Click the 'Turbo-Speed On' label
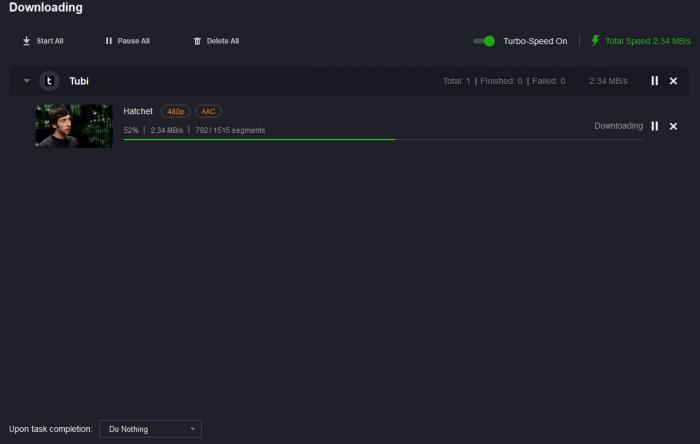Image resolution: width=700 pixels, height=444 pixels. (535, 41)
